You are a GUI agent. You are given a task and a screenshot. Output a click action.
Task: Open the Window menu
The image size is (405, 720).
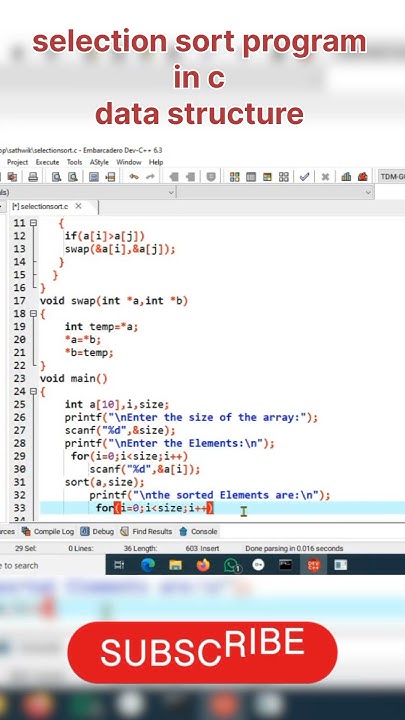(129, 162)
